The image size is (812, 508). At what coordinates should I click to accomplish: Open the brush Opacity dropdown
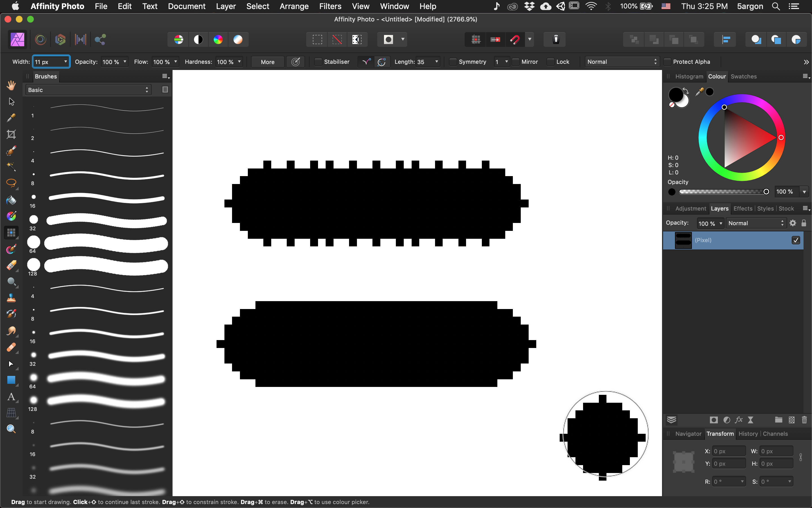125,62
